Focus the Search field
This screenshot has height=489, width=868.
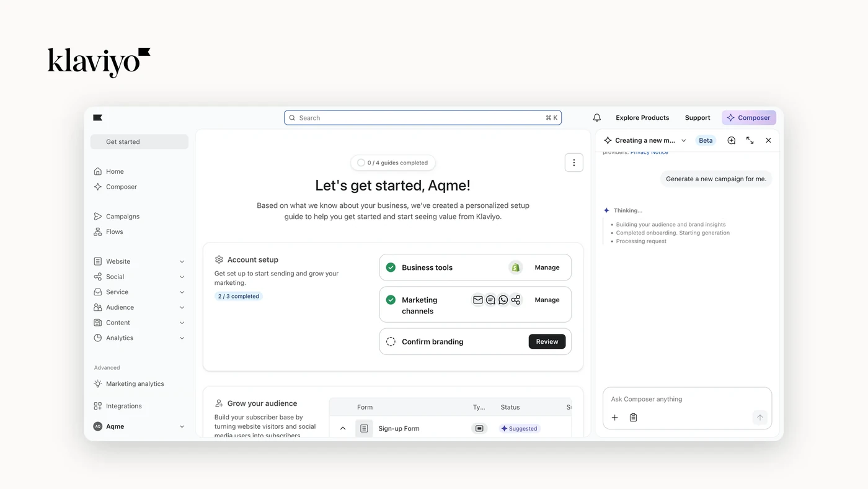[423, 117]
